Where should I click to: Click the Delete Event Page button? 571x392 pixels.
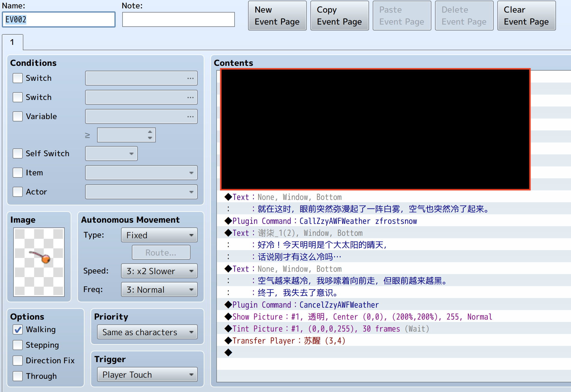[464, 16]
